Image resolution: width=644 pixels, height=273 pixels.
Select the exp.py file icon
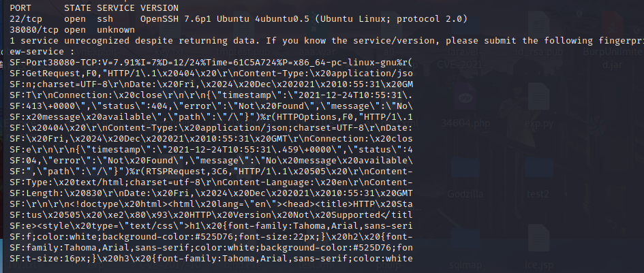pyautogui.click(x=538, y=99)
